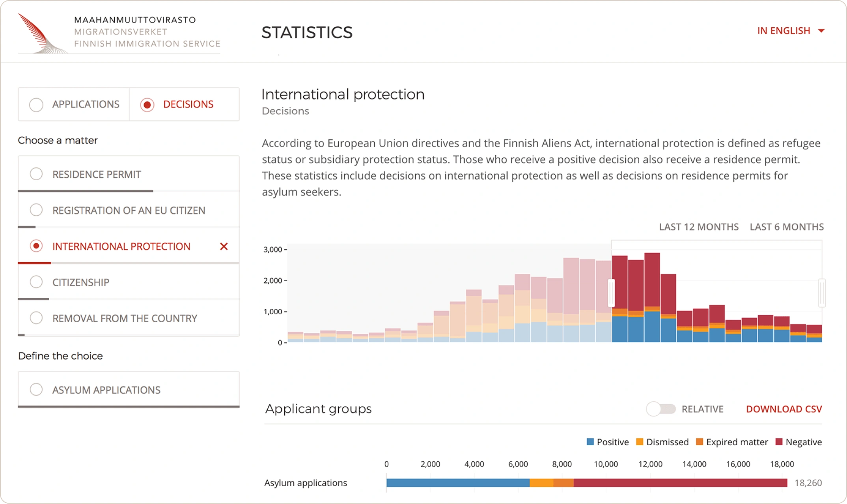This screenshot has height=504, width=847.
Task: Select the Decisions radio option
Action: (147, 105)
